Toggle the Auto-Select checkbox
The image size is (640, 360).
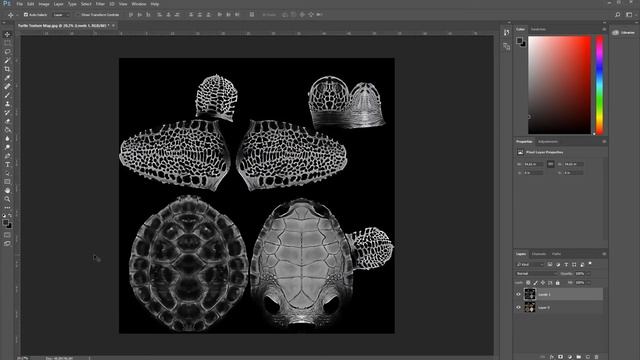[x=26, y=15]
